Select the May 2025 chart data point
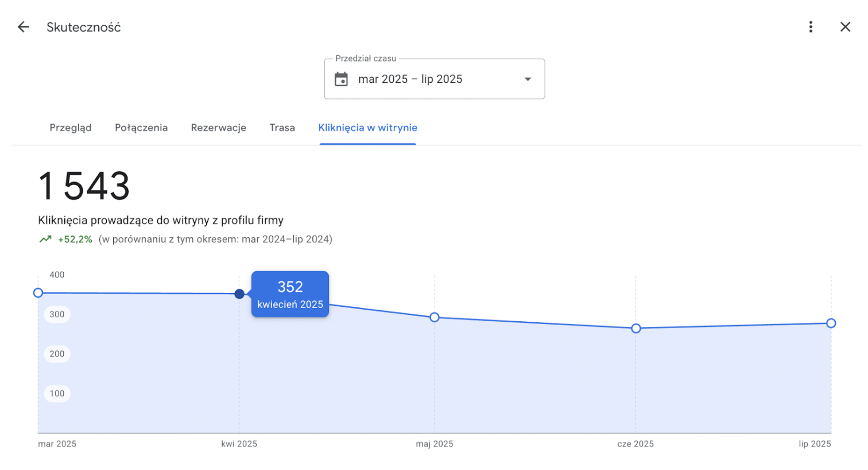 click(x=435, y=317)
